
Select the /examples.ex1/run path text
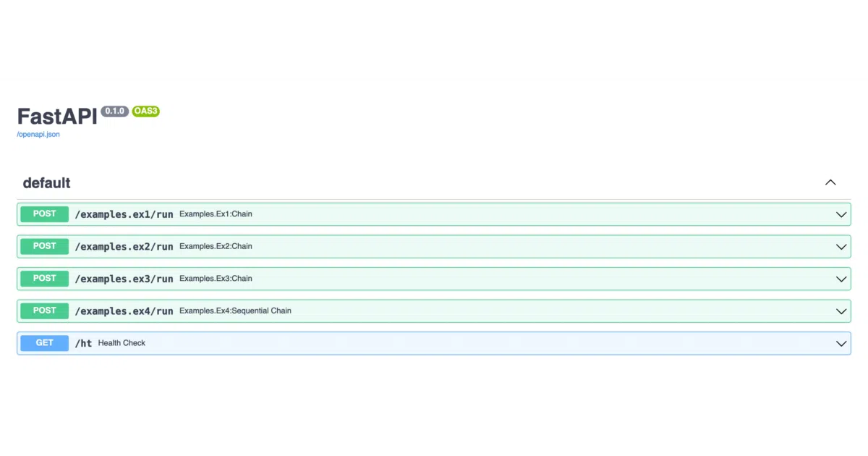click(124, 214)
